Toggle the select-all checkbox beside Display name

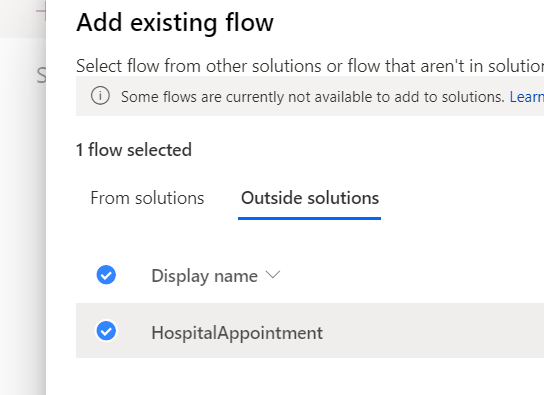point(106,275)
